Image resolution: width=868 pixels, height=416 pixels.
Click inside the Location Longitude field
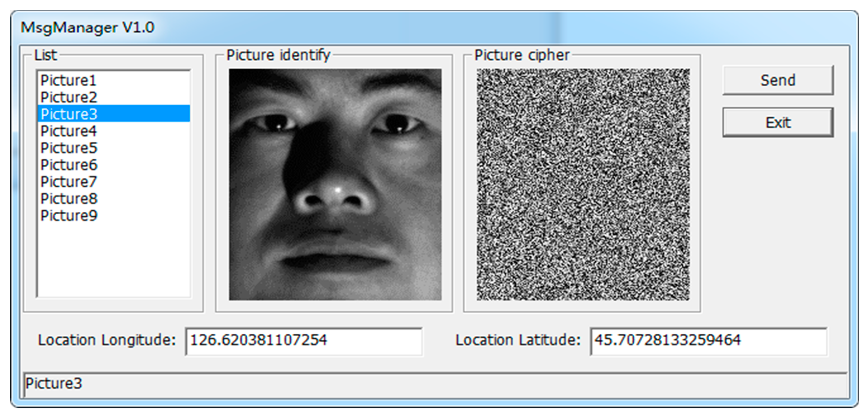pyautogui.click(x=303, y=341)
